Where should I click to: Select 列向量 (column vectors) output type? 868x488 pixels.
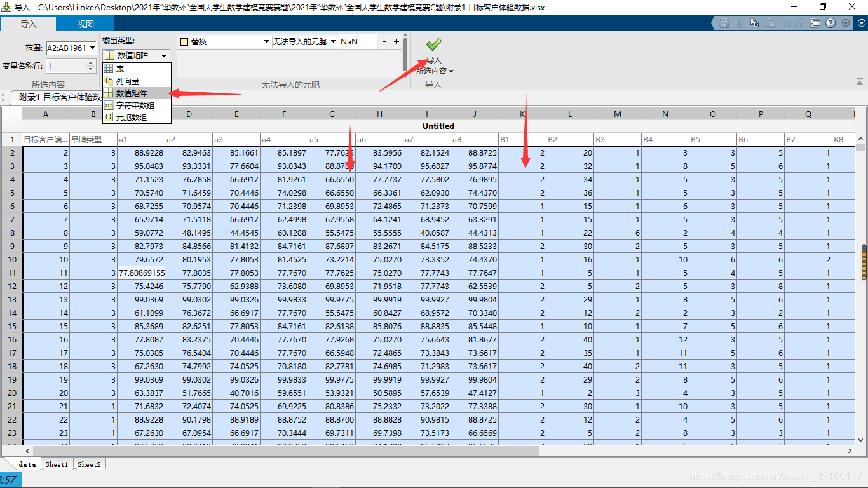pyautogui.click(x=127, y=81)
